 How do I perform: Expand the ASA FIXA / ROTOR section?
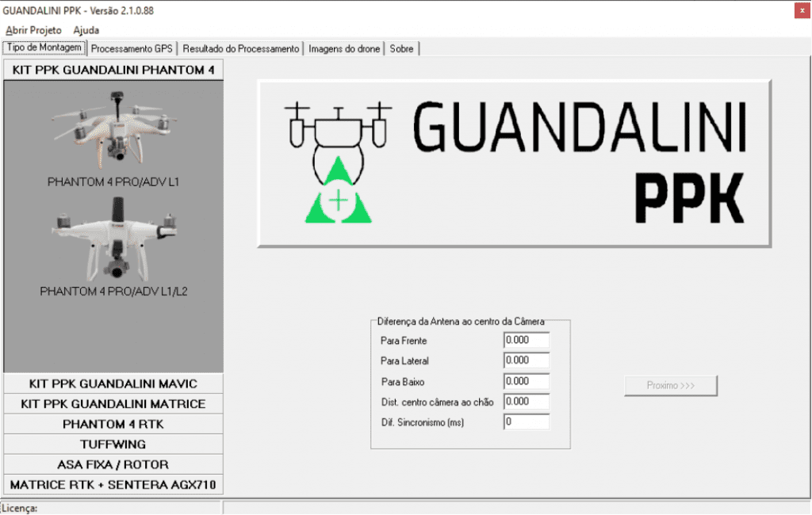click(x=113, y=464)
